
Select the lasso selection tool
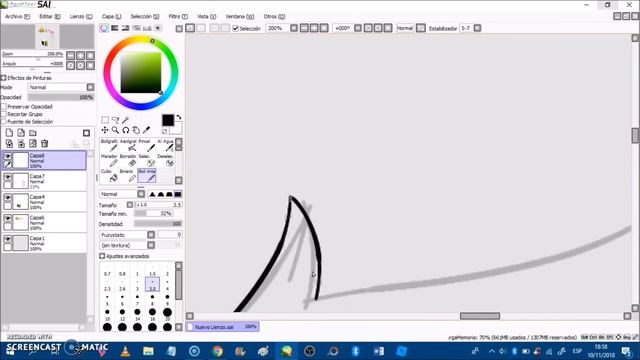[x=116, y=120]
